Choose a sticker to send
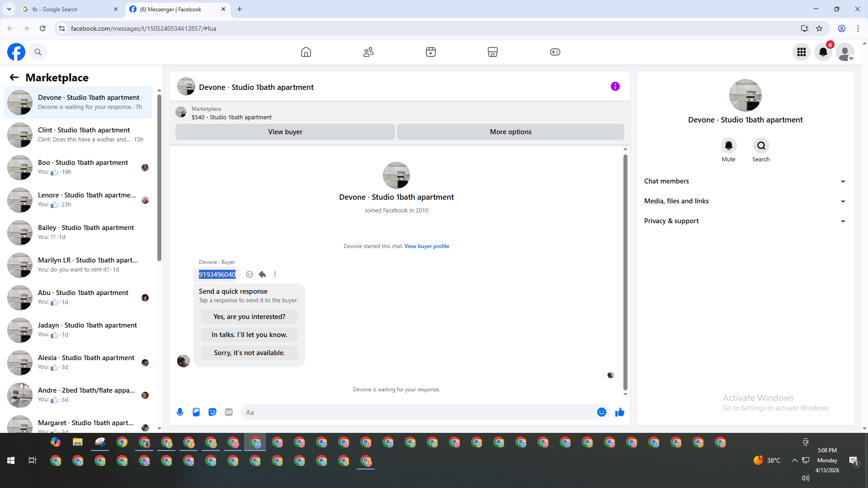868x488 pixels. [x=212, y=412]
